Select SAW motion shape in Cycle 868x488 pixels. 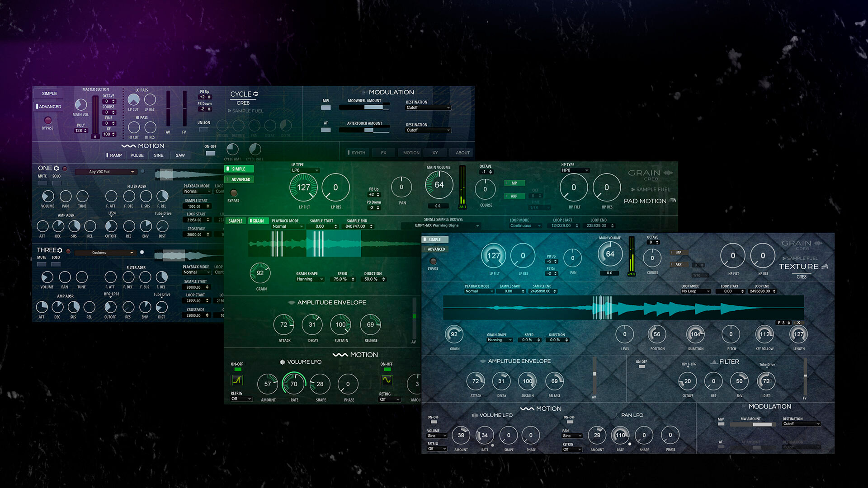[180, 155]
